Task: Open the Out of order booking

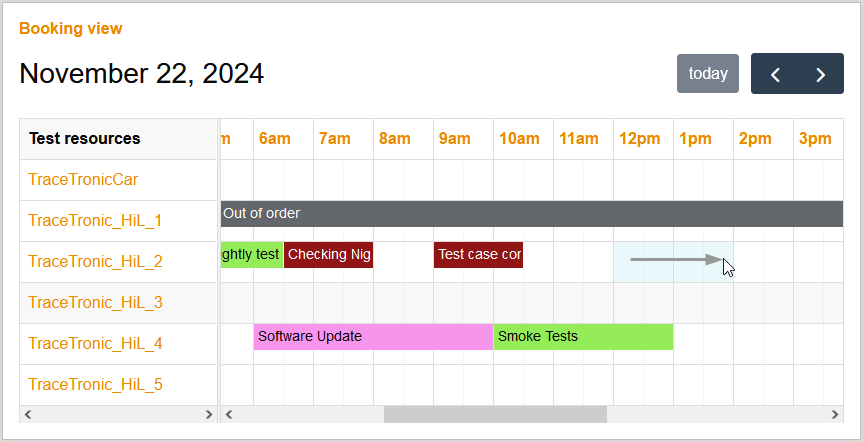Action: click(531, 213)
